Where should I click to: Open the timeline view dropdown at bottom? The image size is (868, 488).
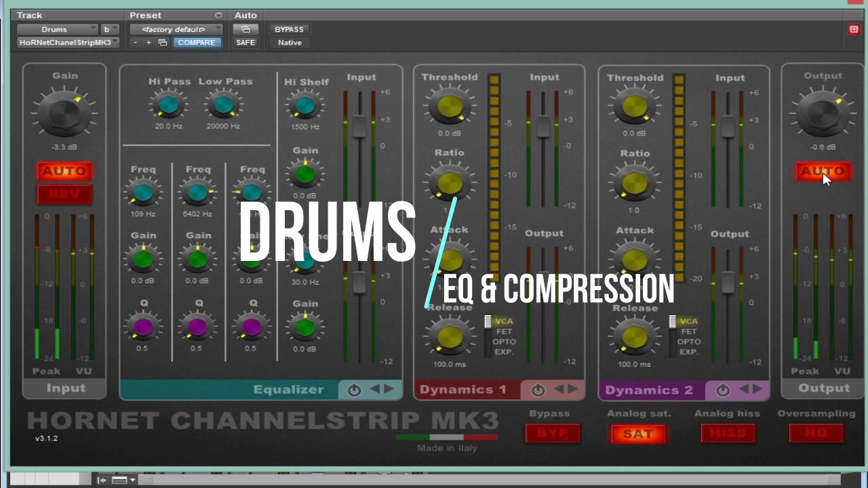123,480
